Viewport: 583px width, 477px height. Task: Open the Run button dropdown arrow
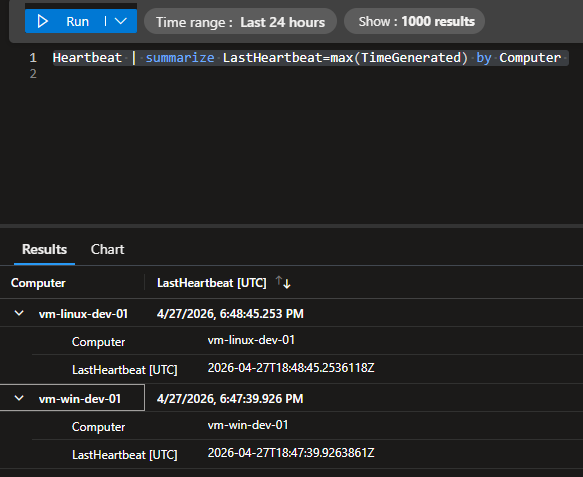[121, 21]
